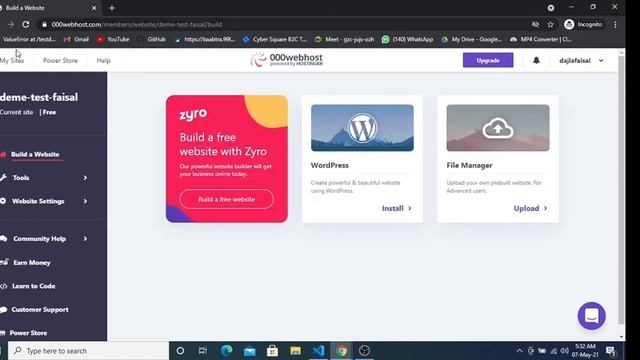The height and width of the screenshot is (360, 640).
Task: Expand the Tools submenu arrow
Action: pos(85,178)
